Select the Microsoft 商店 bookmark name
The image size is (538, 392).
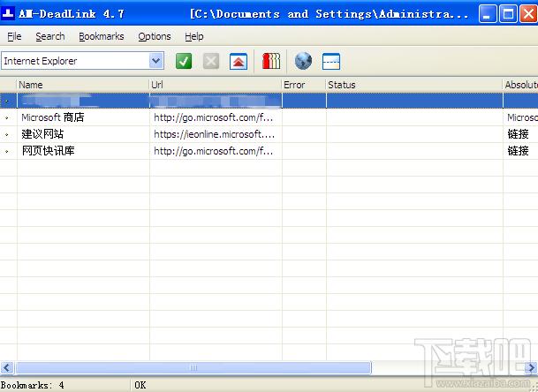click(x=53, y=117)
